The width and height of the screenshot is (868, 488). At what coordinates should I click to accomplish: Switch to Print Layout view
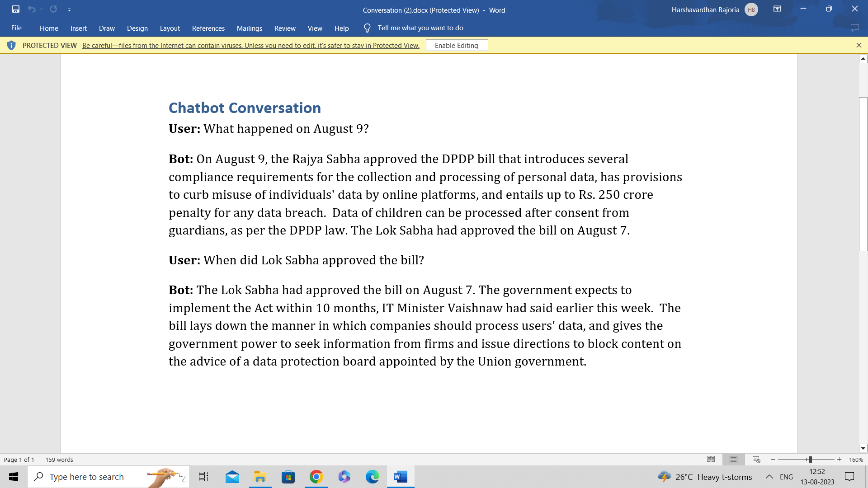tap(733, 460)
